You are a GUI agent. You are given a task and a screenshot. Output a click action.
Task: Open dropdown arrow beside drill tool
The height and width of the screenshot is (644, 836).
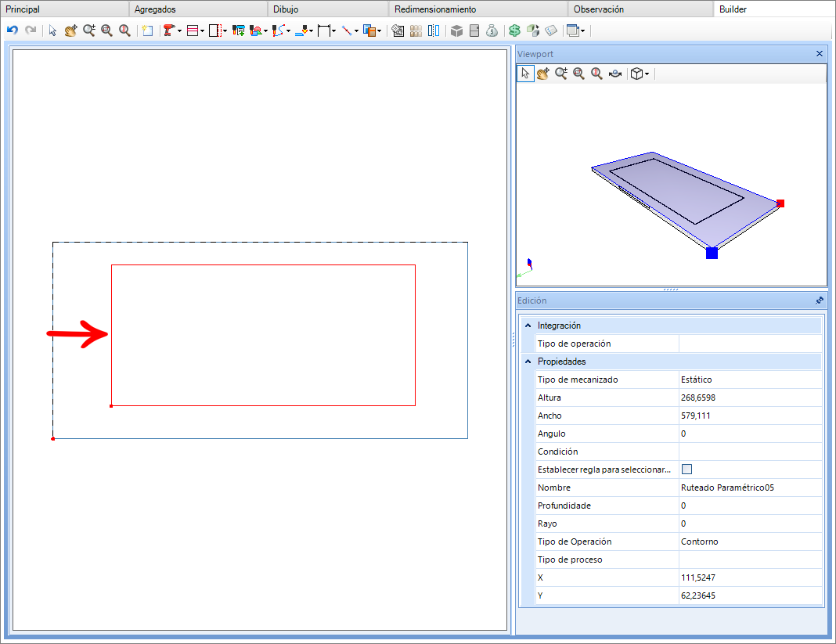point(180,31)
